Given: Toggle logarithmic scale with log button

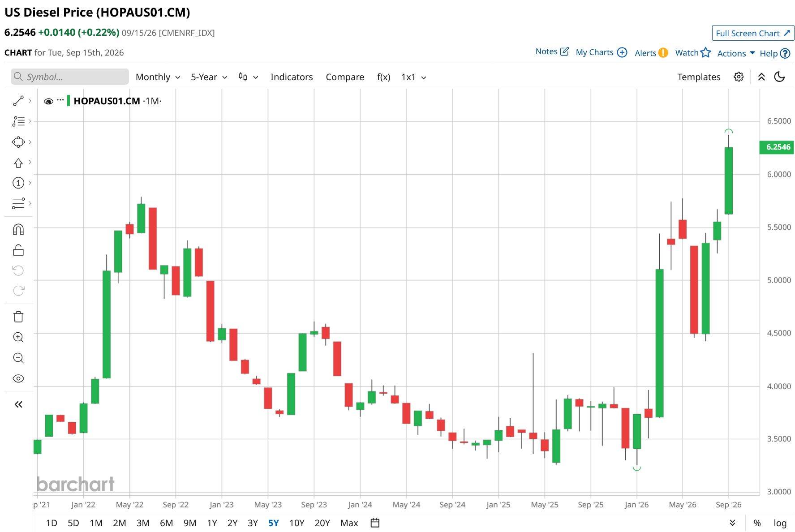Looking at the screenshot, I should tap(780, 523).
